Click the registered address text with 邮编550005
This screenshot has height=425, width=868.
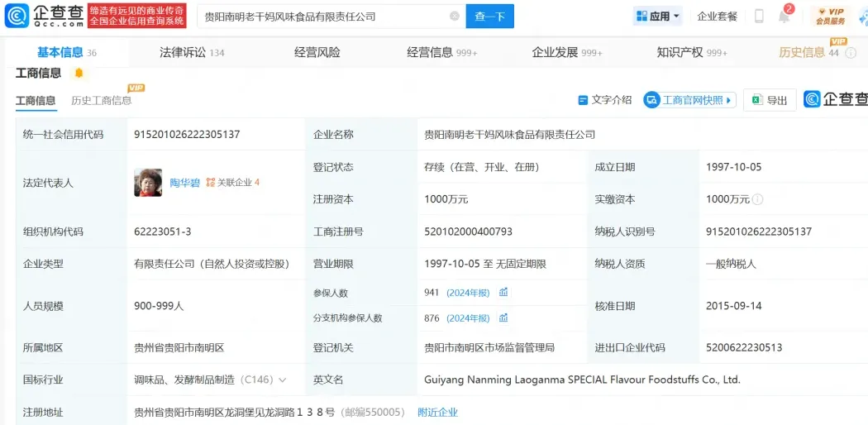pyautogui.click(x=269, y=413)
